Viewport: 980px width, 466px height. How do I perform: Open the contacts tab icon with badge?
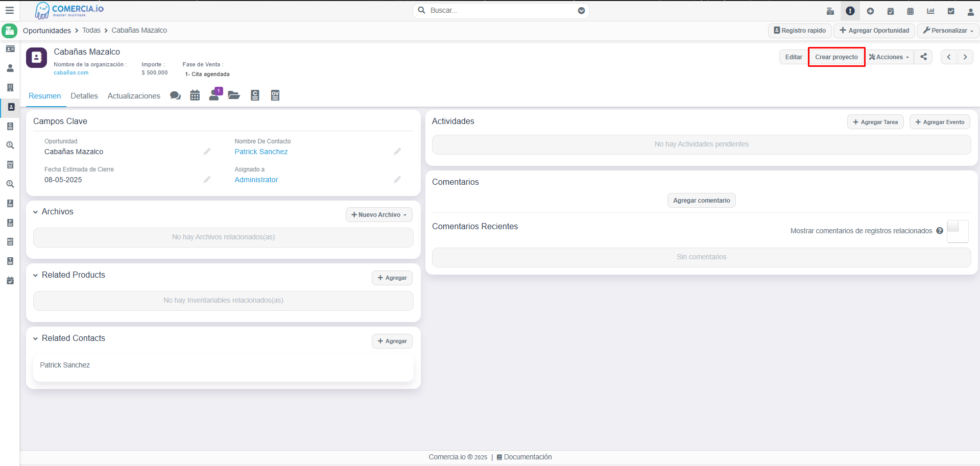click(x=214, y=95)
